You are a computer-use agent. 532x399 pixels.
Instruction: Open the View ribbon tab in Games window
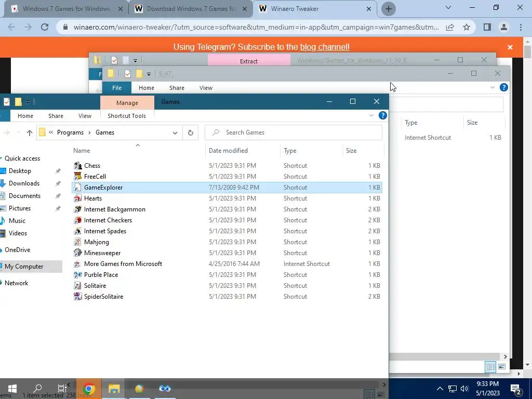(x=85, y=116)
